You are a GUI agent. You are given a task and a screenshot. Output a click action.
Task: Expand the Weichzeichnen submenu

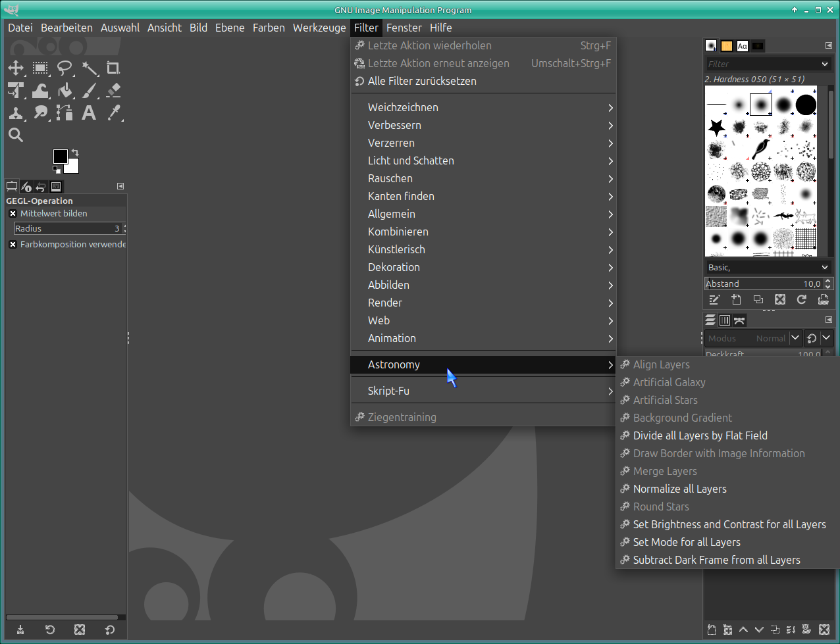click(x=483, y=108)
